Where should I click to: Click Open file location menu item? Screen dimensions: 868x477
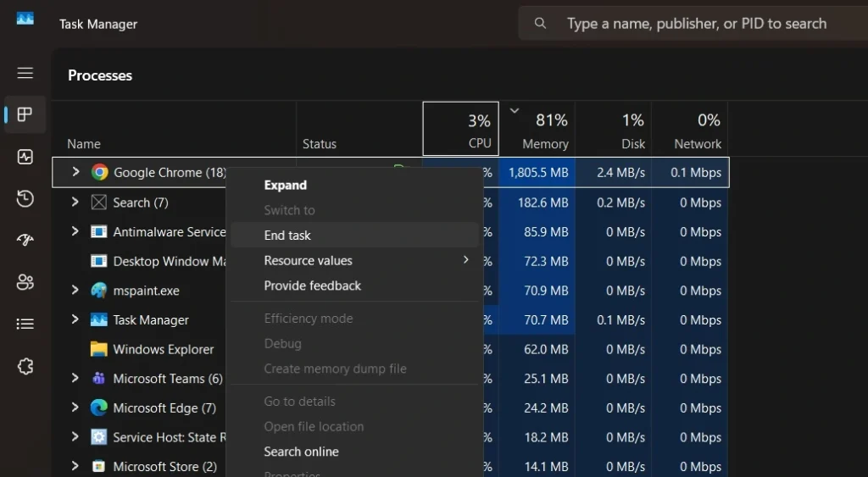(354, 427)
